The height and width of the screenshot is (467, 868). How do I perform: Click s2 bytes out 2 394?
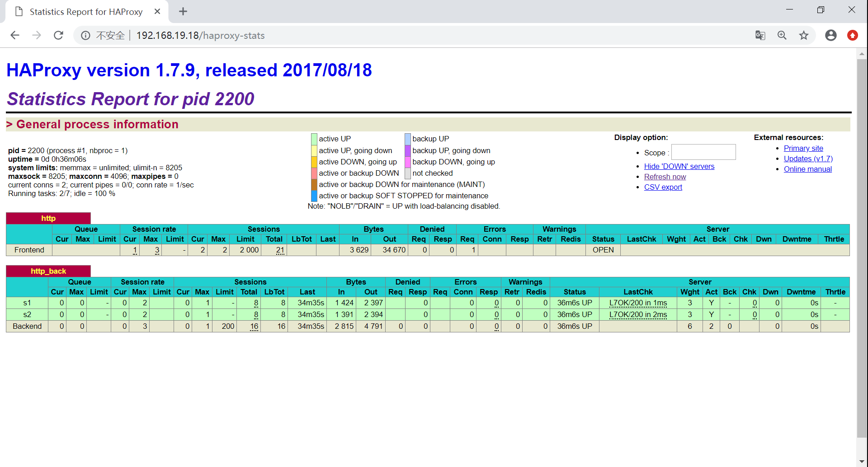(373, 314)
